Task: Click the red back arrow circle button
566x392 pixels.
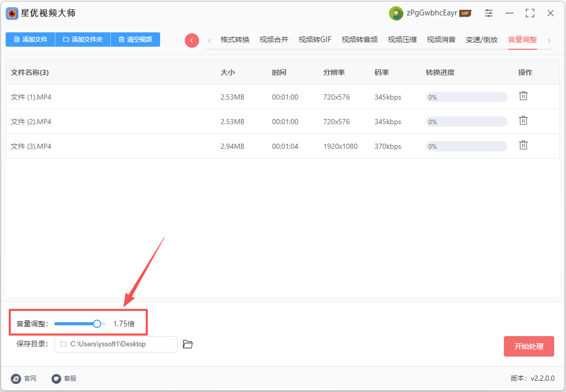Action: pyautogui.click(x=192, y=41)
